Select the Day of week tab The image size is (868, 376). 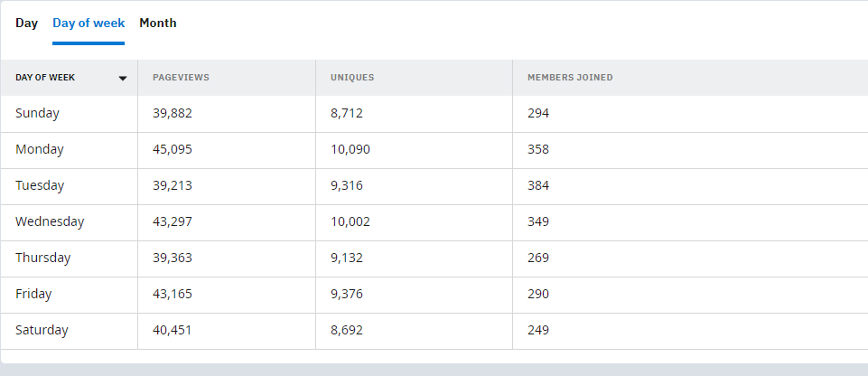coord(89,23)
